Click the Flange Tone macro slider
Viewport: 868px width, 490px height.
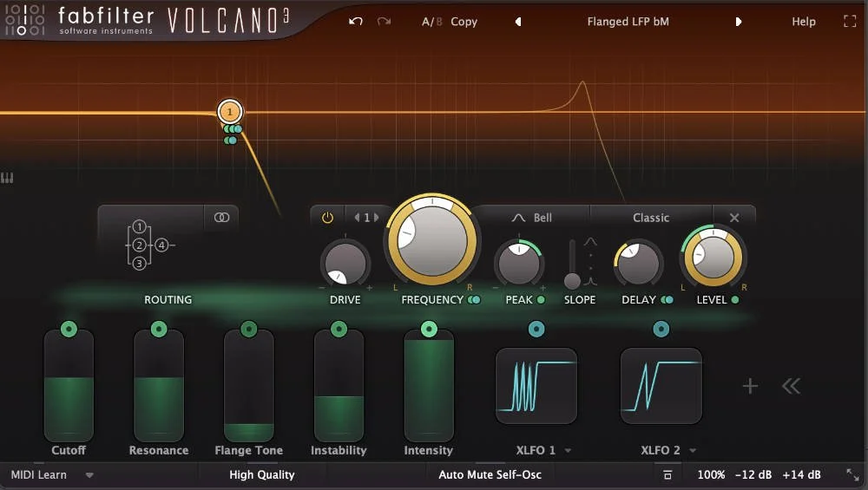tap(248, 385)
